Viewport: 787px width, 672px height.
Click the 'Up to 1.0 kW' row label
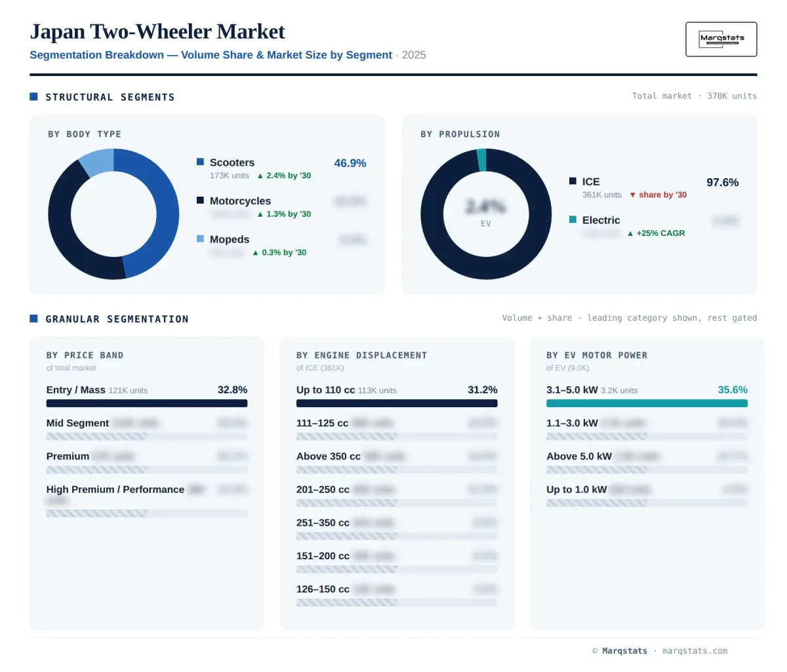576,490
